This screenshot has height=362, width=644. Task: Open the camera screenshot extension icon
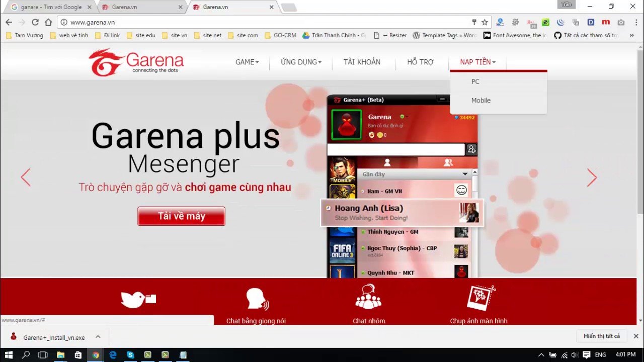pos(621,22)
